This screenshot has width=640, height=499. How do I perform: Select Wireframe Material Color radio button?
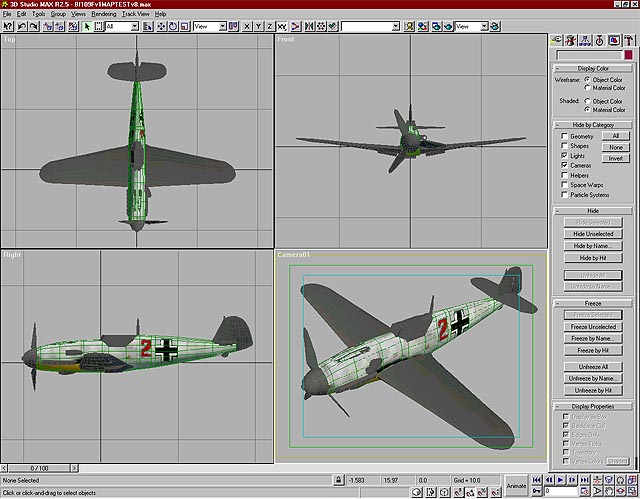coord(587,87)
